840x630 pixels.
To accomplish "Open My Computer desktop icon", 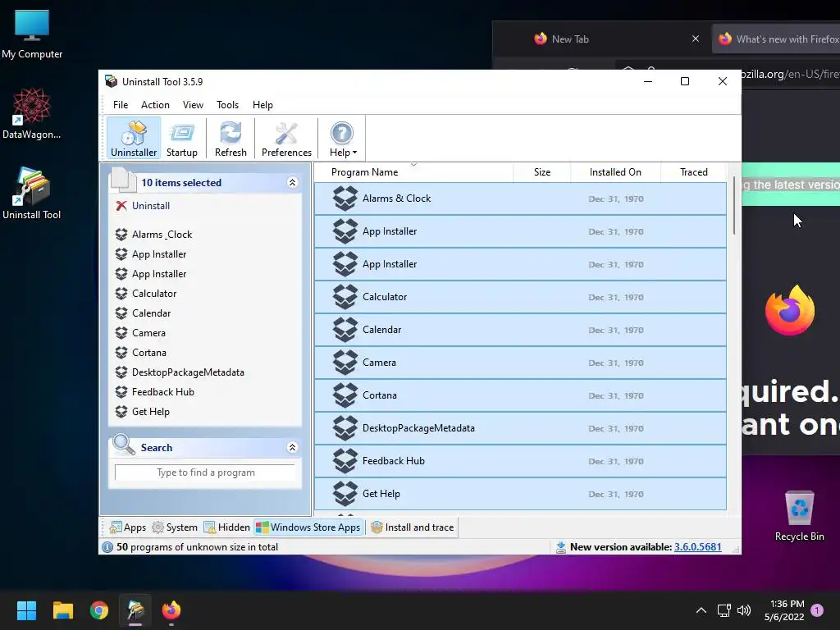I will pyautogui.click(x=32, y=34).
